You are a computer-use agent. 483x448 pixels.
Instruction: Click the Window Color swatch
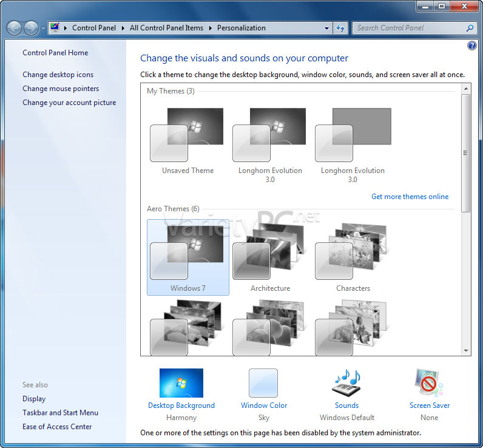(263, 383)
